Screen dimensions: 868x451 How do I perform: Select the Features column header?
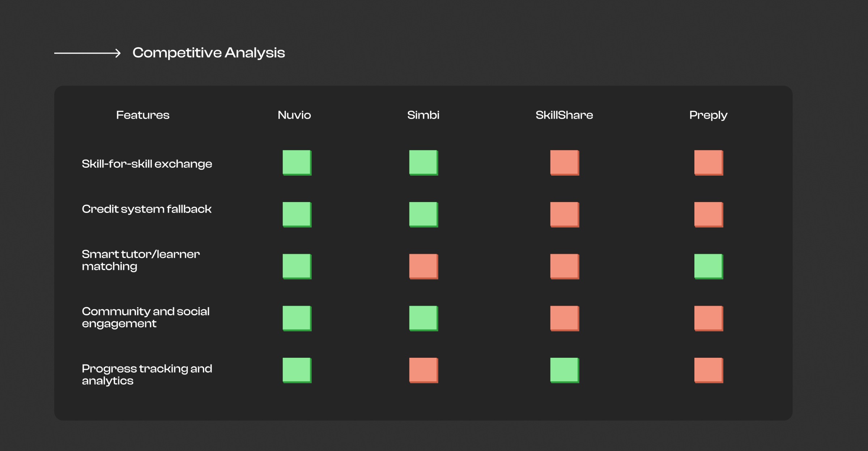tap(143, 115)
